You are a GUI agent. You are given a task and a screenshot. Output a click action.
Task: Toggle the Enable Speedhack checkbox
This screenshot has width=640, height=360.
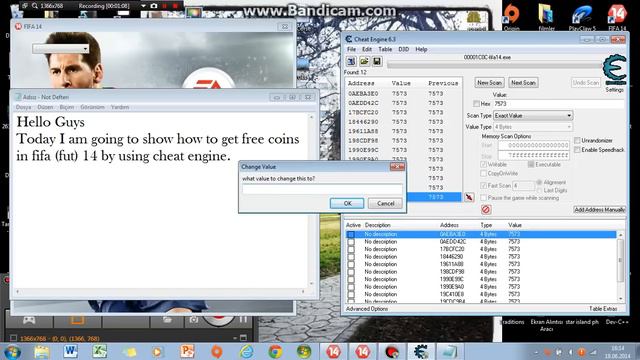click(577, 150)
